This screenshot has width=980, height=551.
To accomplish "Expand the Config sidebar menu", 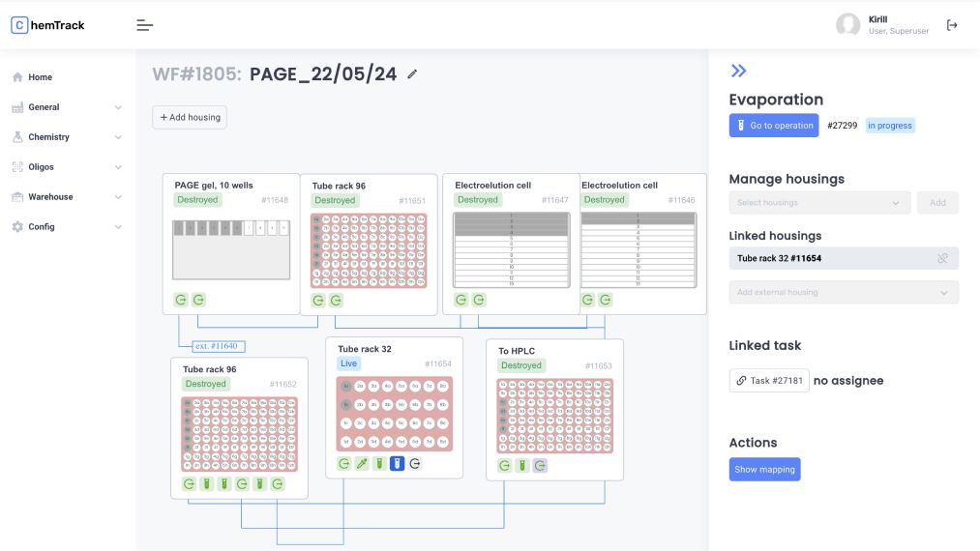I will click(x=67, y=227).
